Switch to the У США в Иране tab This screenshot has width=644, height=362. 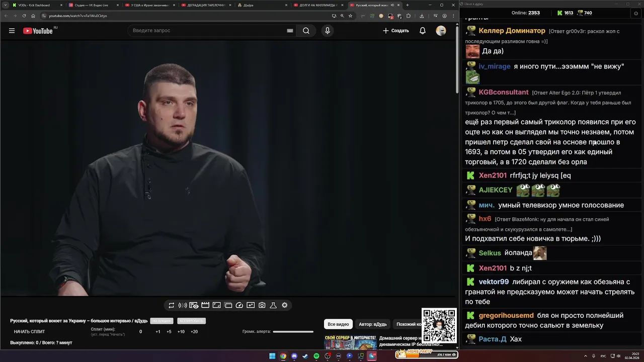149,5
